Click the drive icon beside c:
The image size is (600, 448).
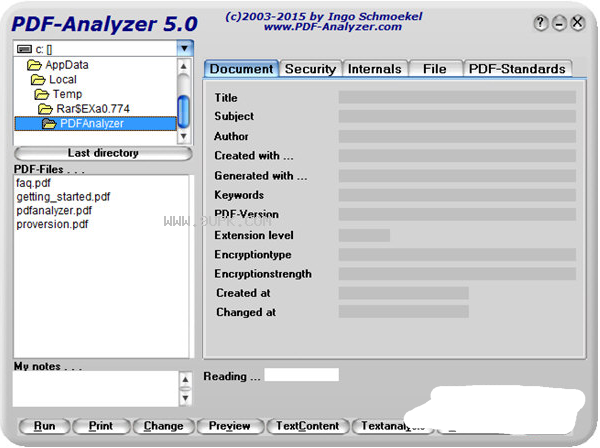24,49
